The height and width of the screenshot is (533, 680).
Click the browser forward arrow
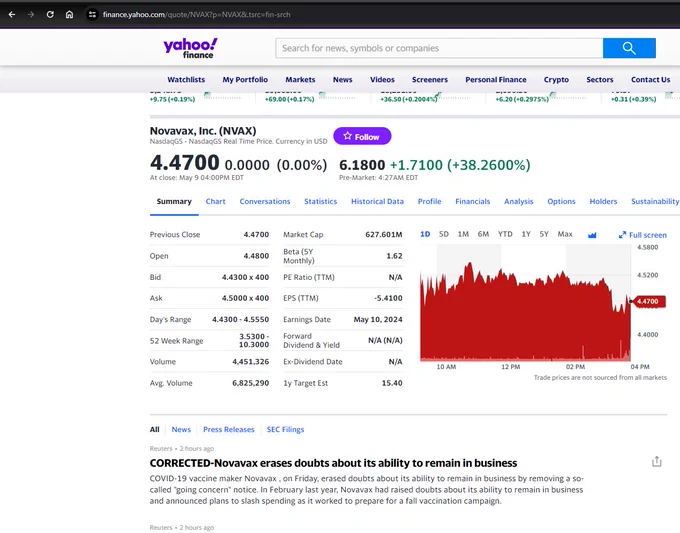point(31,14)
